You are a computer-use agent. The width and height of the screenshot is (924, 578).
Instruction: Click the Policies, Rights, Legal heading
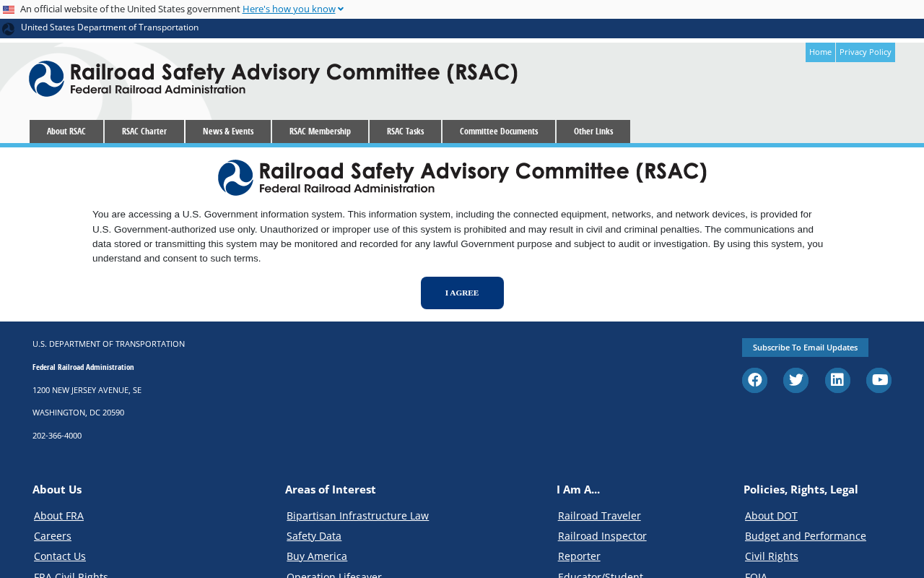click(x=801, y=489)
